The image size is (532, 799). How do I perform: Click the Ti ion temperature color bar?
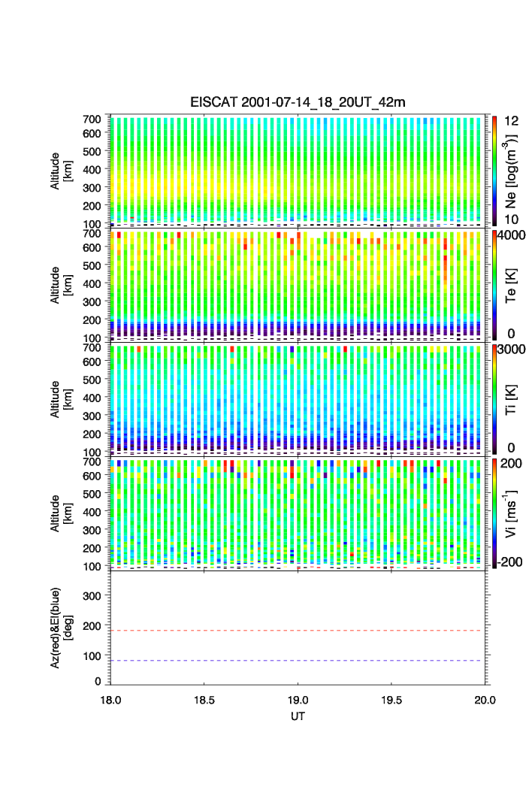(494, 399)
